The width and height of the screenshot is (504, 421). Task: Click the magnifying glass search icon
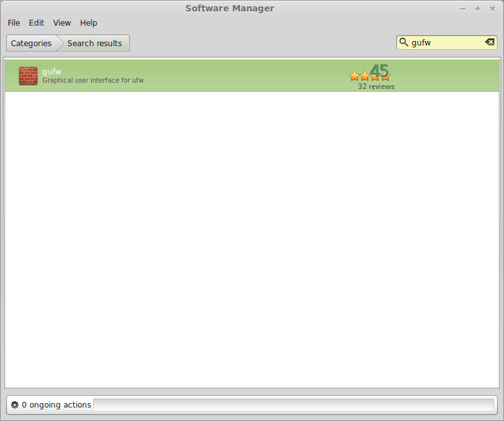403,42
